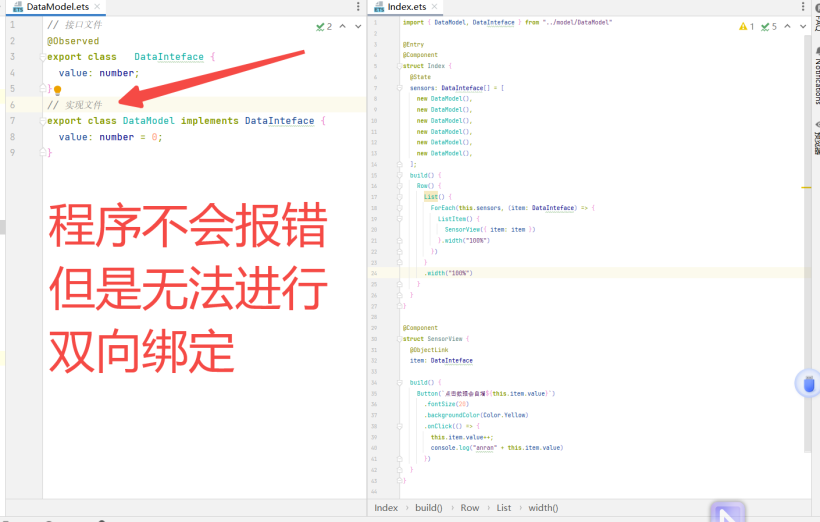Switch to the Index.ets tab
Image resolution: width=820 pixels, height=522 pixels.
pos(406,7)
